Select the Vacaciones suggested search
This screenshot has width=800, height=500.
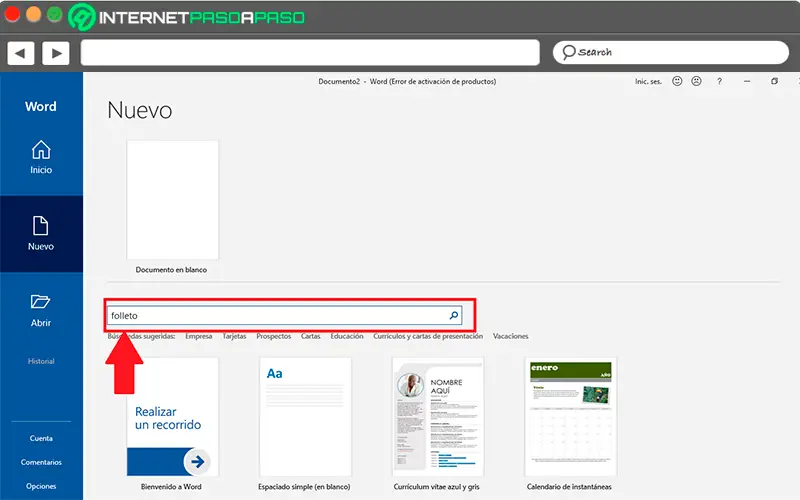510,336
